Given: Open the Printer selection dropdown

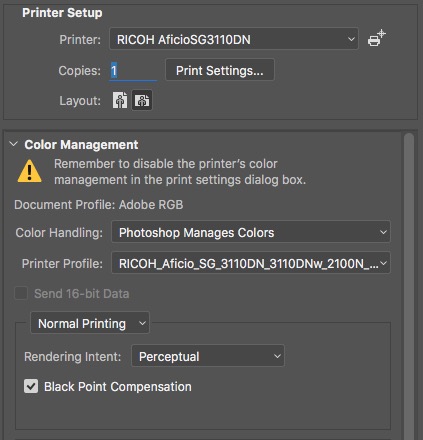Looking at the screenshot, I should coord(234,39).
